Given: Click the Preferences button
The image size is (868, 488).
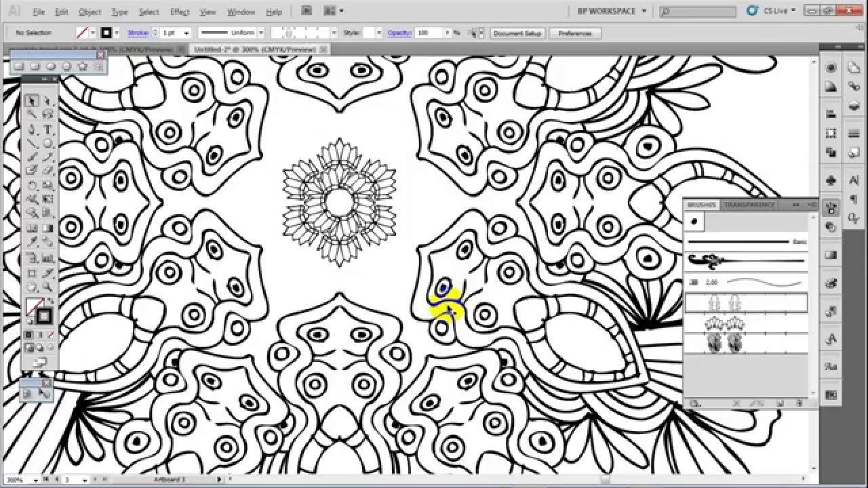Looking at the screenshot, I should tap(575, 33).
